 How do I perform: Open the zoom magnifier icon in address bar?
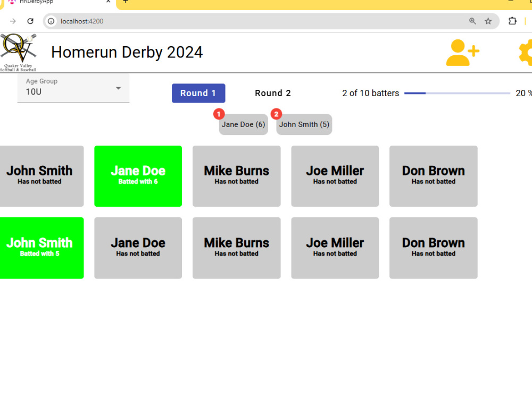tap(472, 21)
